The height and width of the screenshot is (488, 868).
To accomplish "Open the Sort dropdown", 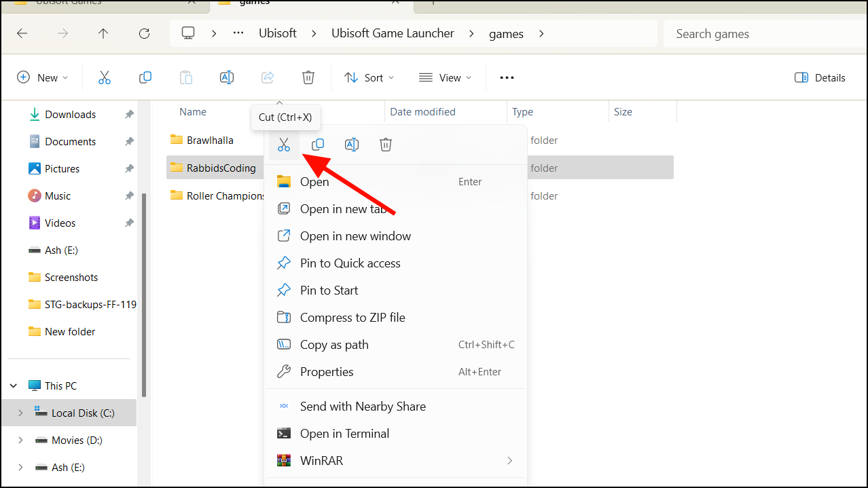I will point(369,77).
